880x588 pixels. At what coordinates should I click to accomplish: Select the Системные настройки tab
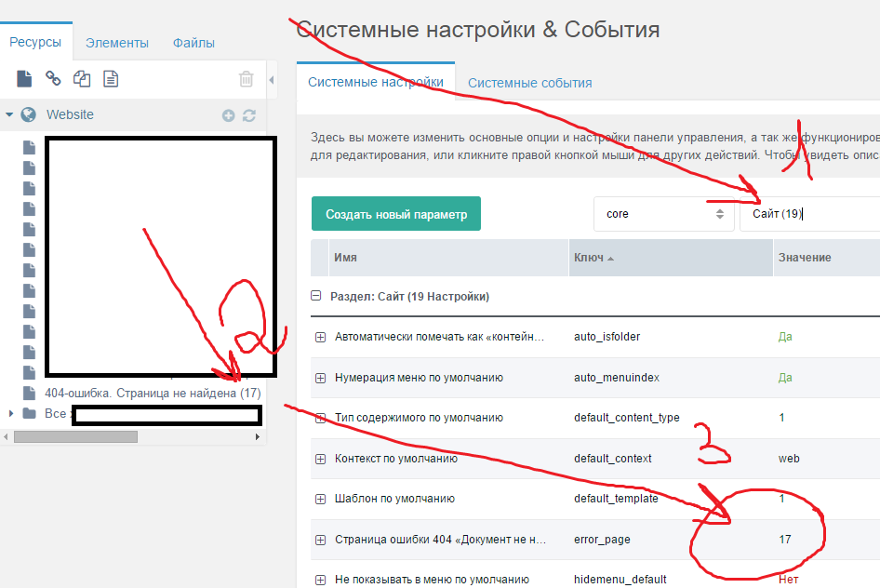pyautogui.click(x=376, y=82)
